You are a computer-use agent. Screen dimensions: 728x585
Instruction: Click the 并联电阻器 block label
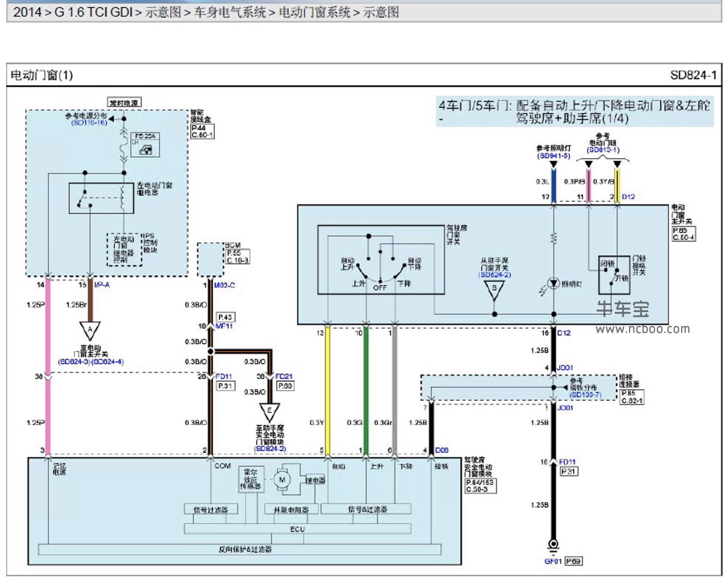(x=291, y=509)
